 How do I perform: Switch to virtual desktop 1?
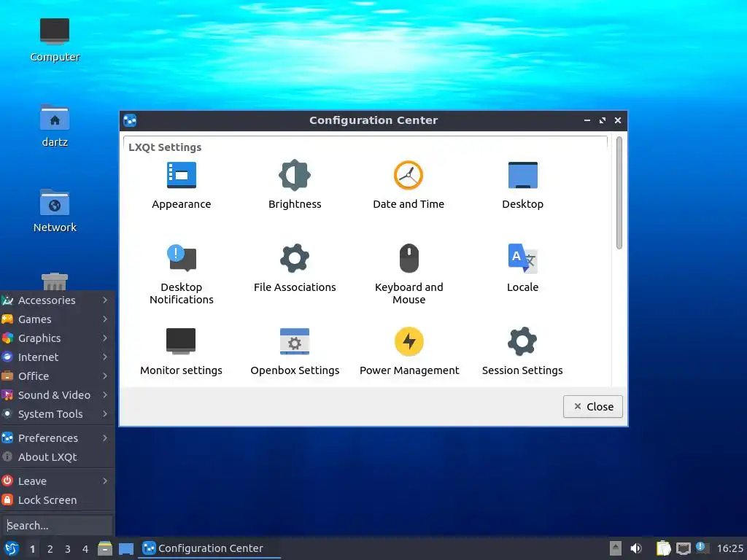(x=32, y=549)
